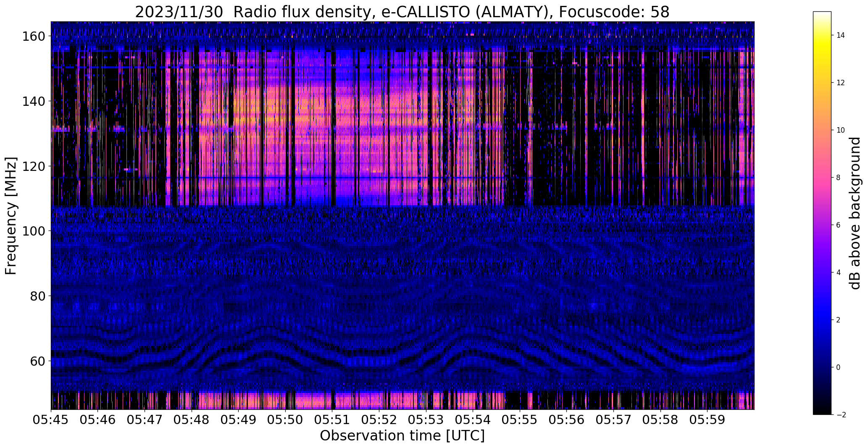Screen dimensions: 868x448
Task: Select the 05:55 time tick label
Action: pyautogui.click(x=520, y=420)
